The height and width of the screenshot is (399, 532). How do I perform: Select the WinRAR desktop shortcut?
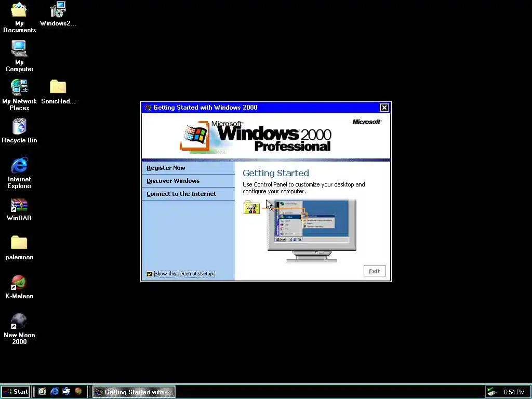coord(19,210)
